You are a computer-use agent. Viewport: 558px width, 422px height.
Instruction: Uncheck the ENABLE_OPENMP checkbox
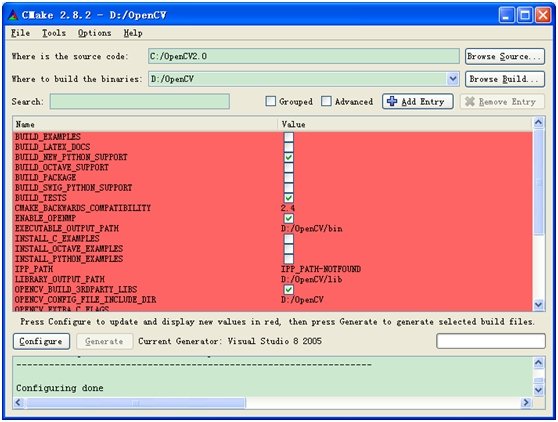[x=289, y=218]
